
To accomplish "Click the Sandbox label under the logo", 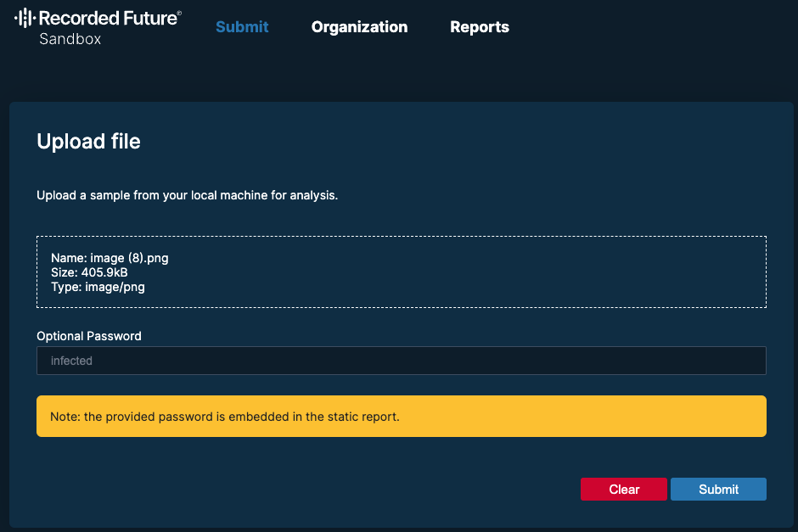I will pyautogui.click(x=70, y=39).
